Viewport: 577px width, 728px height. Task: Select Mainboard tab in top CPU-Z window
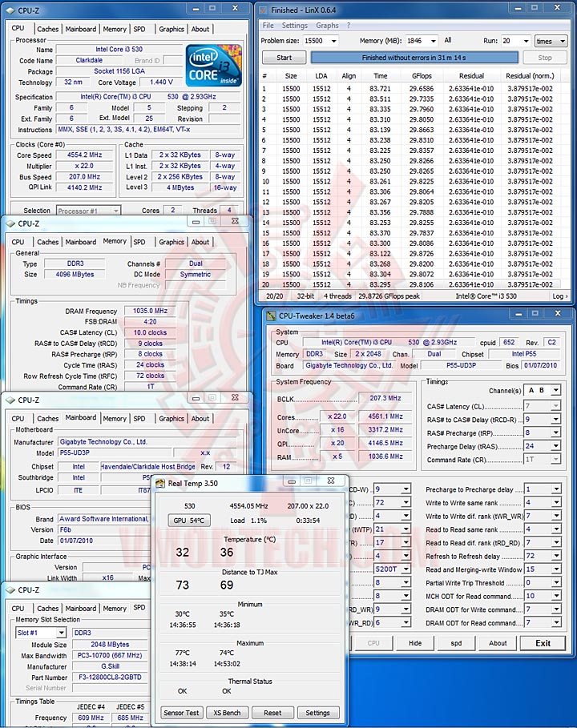(81, 29)
